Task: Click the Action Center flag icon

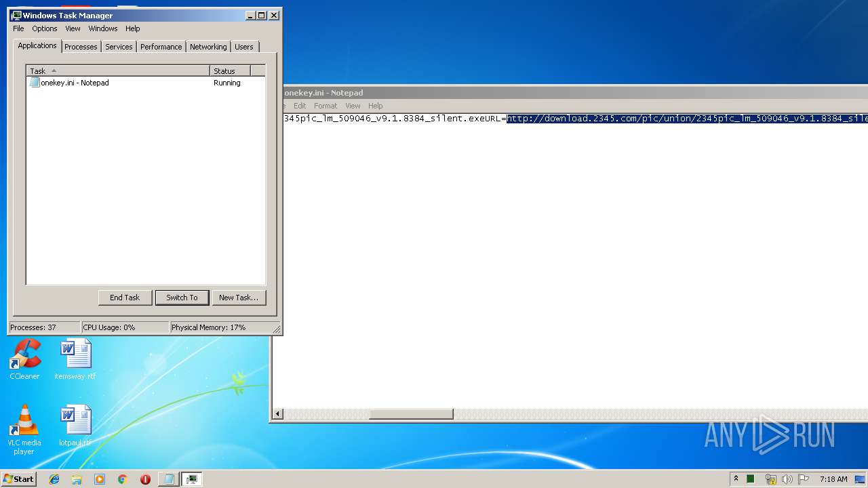Action: coord(804,479)
